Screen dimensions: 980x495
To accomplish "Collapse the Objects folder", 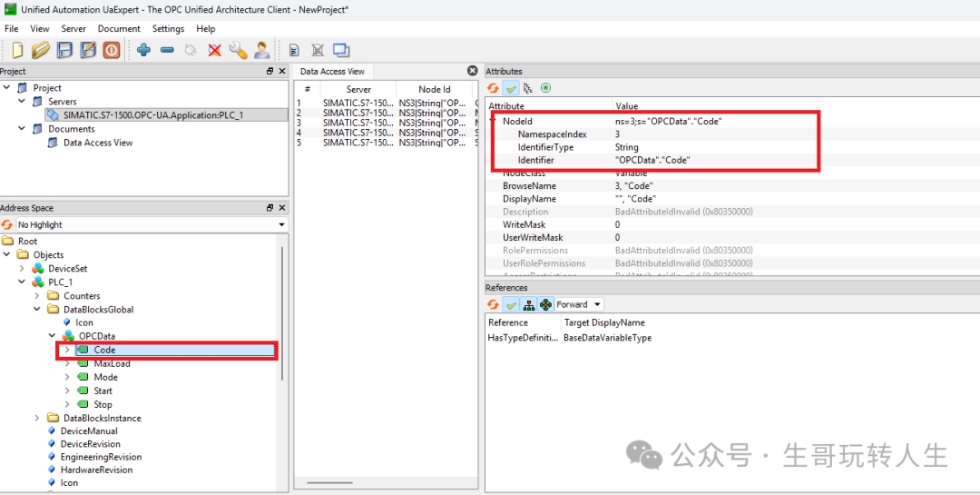I will [x=7, y=254].
